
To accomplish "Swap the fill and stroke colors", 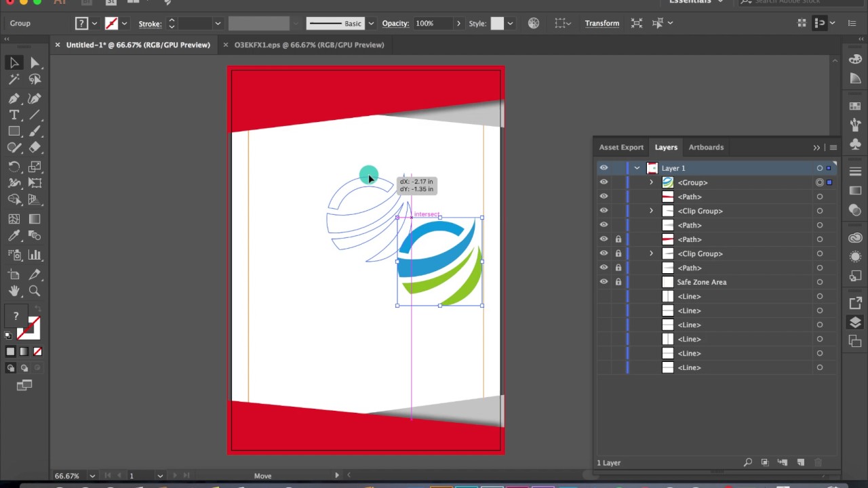I will point(37,310).
